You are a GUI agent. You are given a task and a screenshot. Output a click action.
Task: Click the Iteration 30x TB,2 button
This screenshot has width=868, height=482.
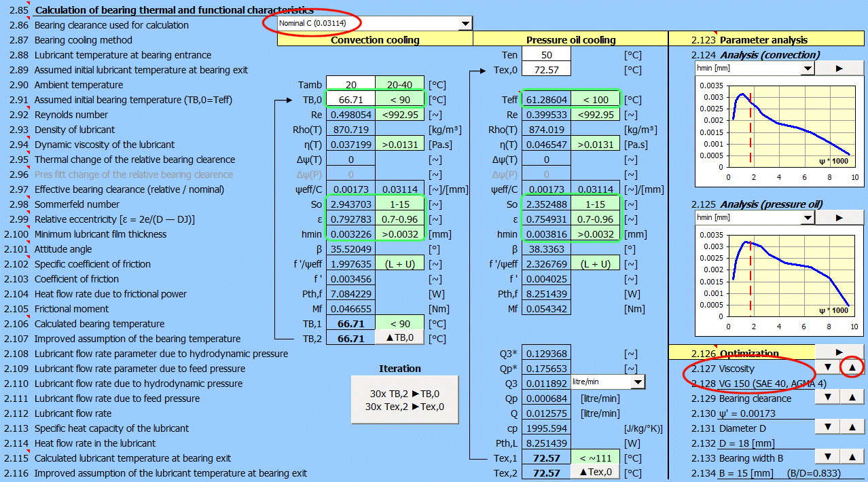point(405,400)
